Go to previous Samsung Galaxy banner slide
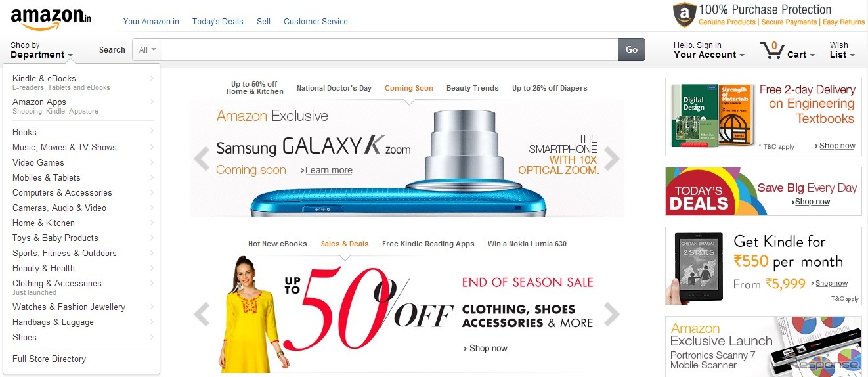Viewport: 868px width, 377px height. pyautogui.click(x=202, y=158)
